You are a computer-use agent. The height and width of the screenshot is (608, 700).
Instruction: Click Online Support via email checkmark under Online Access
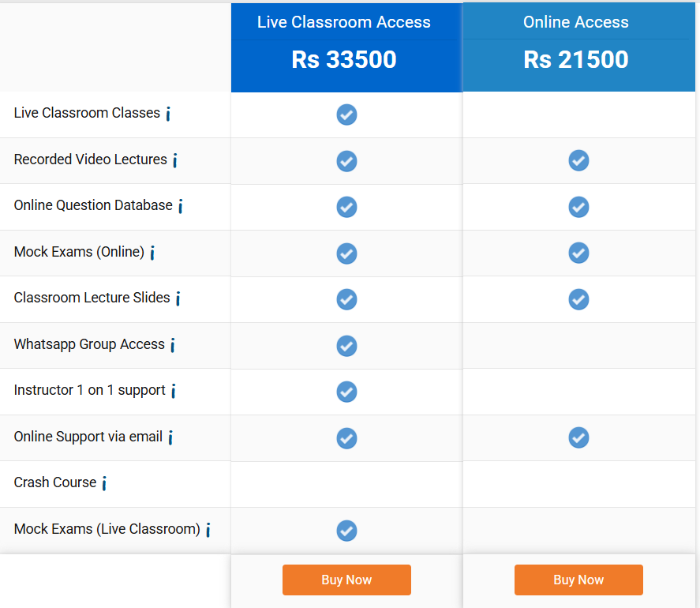[x=578, y=437]
